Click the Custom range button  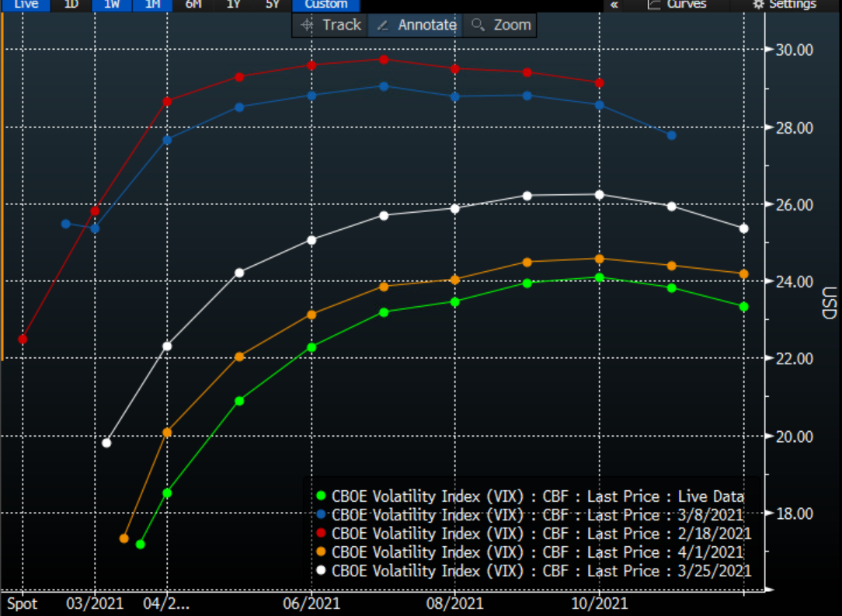coord(325,5)
